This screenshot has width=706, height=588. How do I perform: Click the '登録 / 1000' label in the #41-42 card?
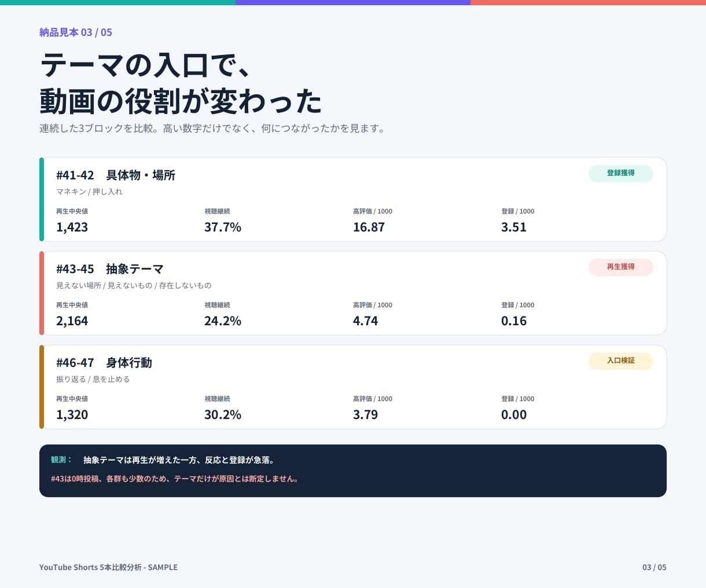point(518,212)
